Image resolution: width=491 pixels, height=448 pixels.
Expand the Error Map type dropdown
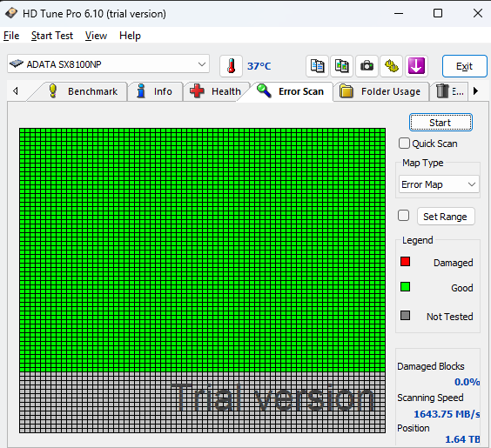coord(439,184)
